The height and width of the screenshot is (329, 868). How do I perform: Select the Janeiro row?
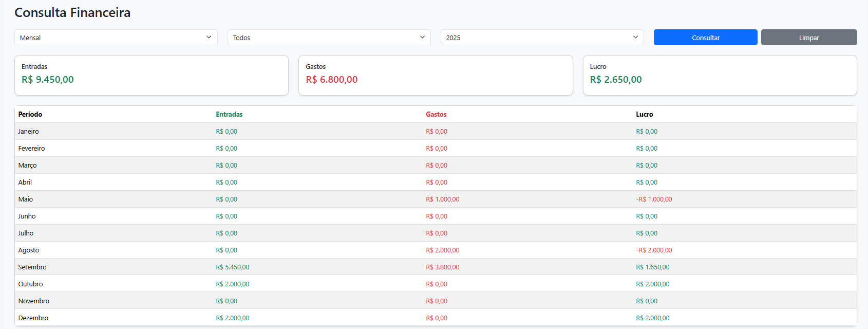pos(29,131)
